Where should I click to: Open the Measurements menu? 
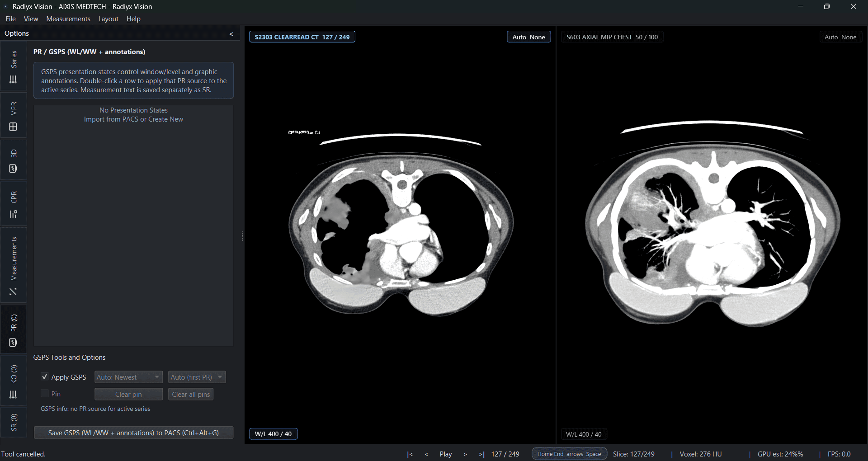pos(68,19)
